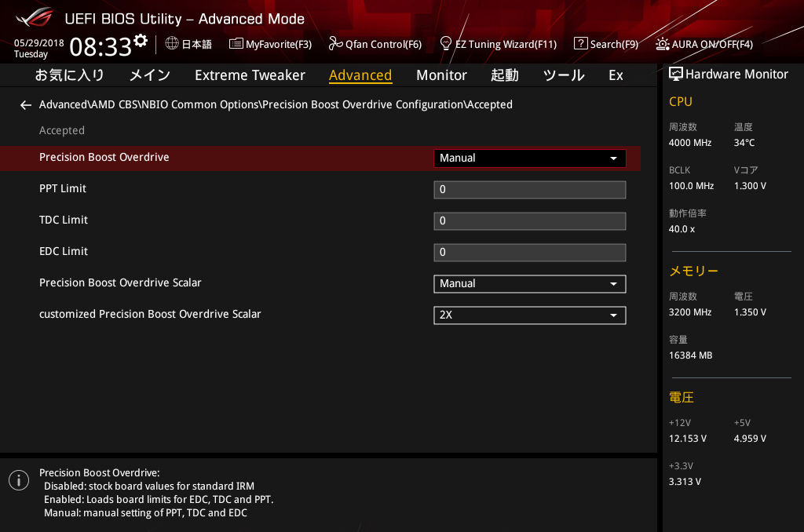804x532 pixels.
Task: Open the Monitor tab
Action: [x=441, y=75]
